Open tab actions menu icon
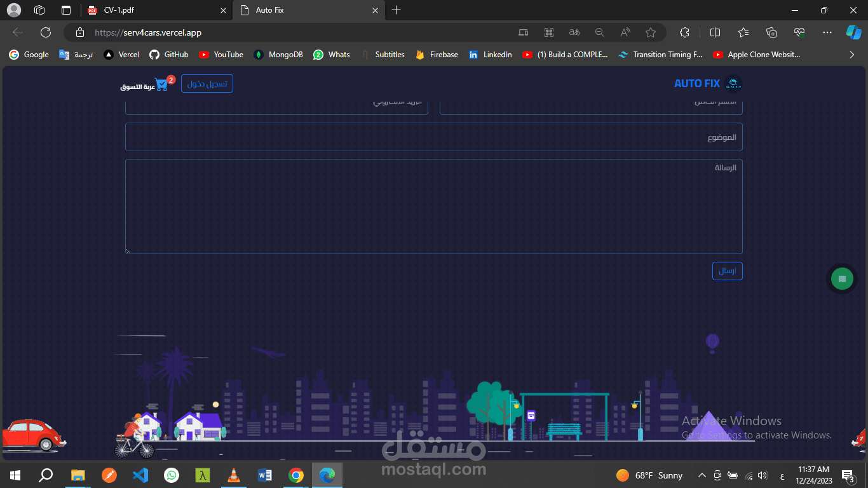 coord(66,10)
